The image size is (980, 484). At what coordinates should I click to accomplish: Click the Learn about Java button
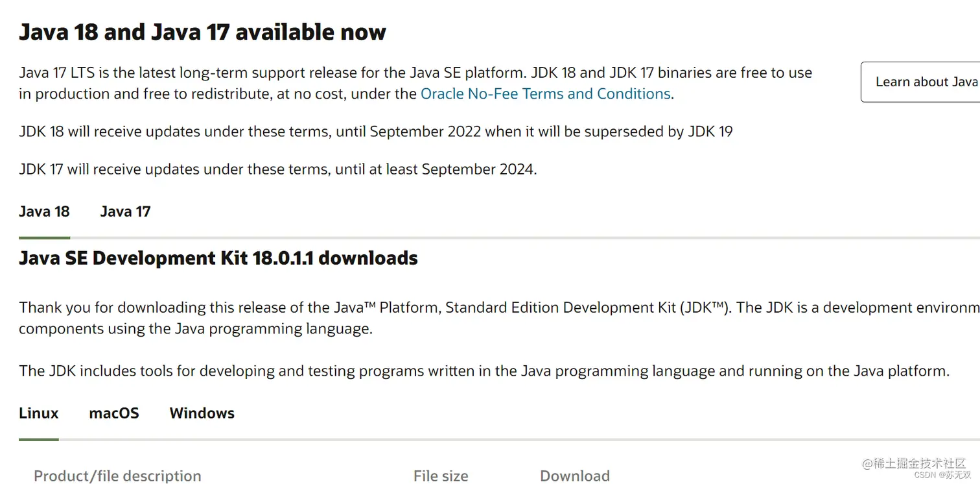[920, 82]
